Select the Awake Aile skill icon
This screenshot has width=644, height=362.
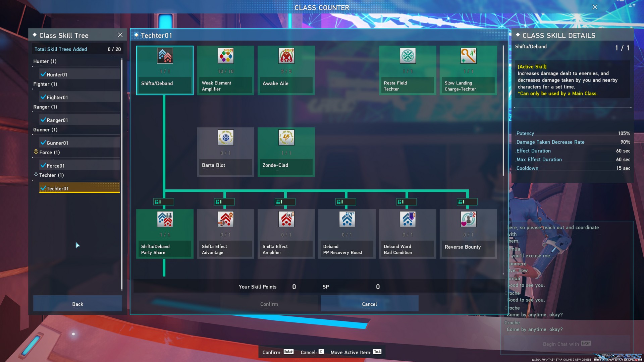point(286,56)
